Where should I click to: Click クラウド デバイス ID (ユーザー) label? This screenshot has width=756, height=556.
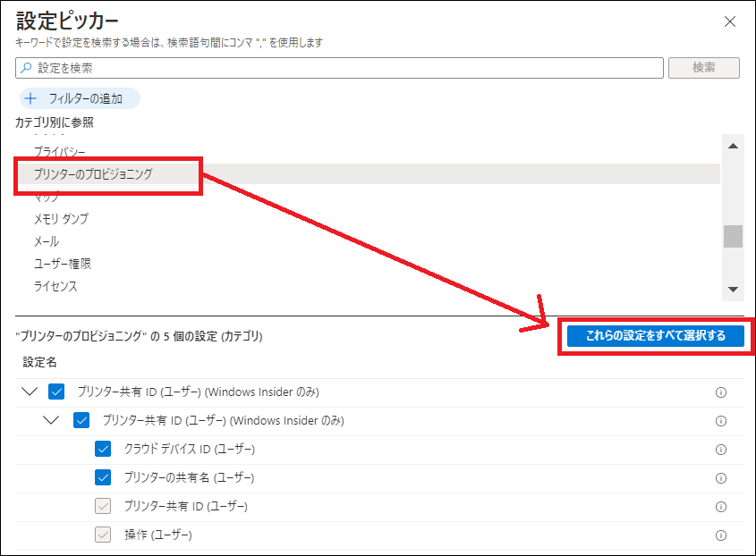(190, 449)
